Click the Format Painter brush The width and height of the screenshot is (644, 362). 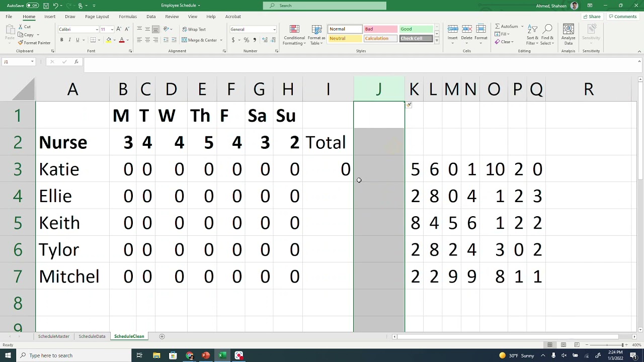click(21, 43)
